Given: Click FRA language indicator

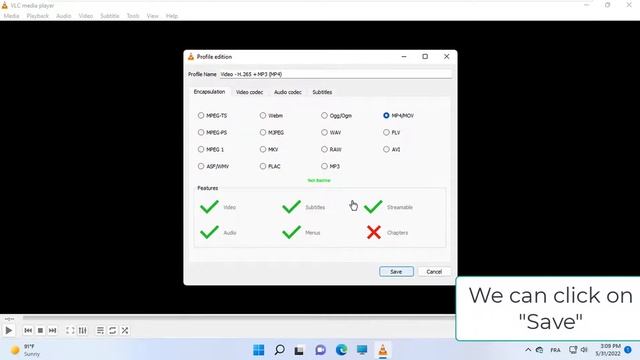Looking at the screenshot, I should (555, 350).
